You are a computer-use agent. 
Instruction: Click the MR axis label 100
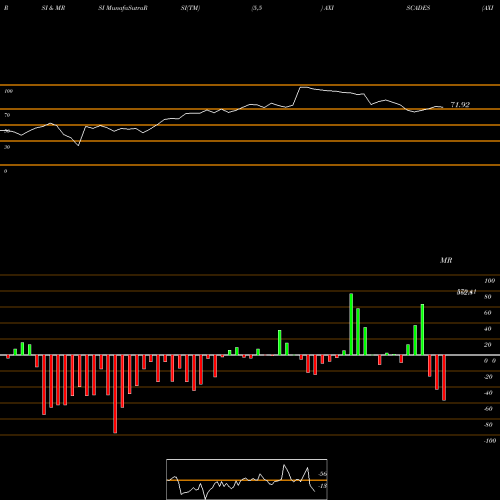tap(490, 281)
